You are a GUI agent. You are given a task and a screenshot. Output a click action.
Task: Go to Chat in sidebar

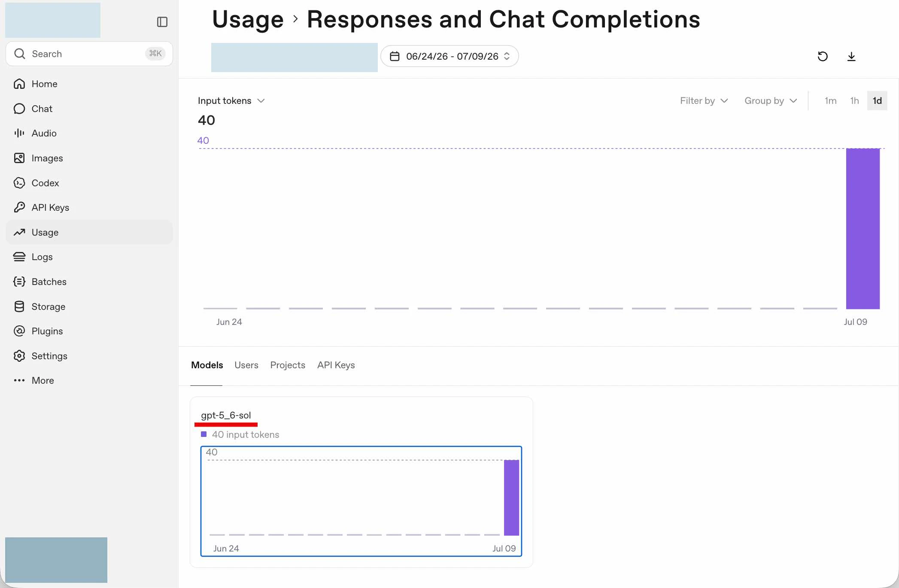point(89,109)
